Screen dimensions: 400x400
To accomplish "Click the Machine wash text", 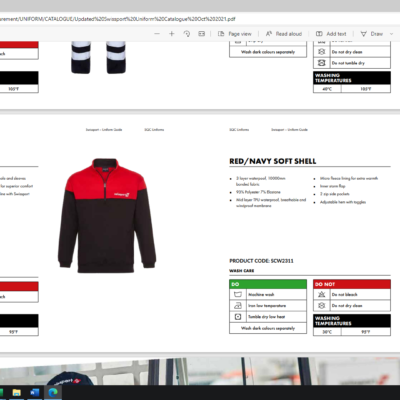I will [x=261, y=295].
